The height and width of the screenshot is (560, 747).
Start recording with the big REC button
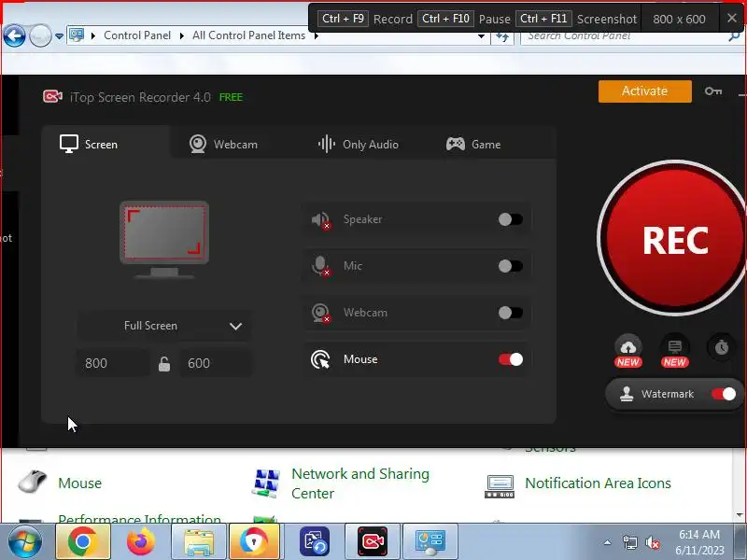point(673,238)
